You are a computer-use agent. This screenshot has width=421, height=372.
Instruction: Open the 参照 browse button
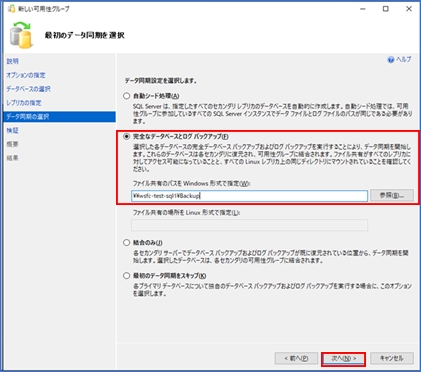[392, 196]
